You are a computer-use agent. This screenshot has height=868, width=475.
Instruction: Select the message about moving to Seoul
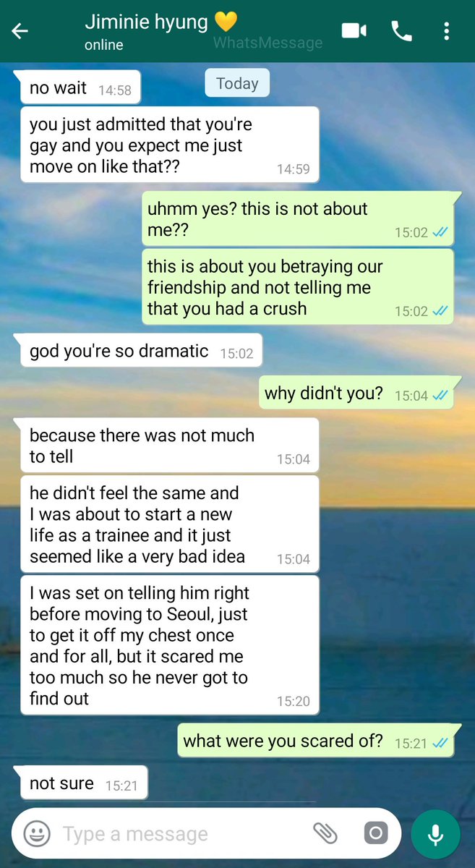click(170, 645)
